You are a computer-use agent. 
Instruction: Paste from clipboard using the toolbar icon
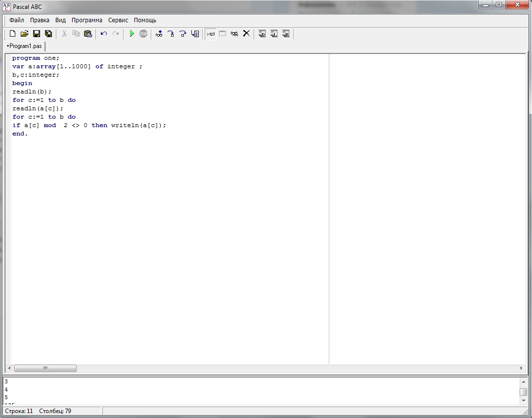[88, 34]
